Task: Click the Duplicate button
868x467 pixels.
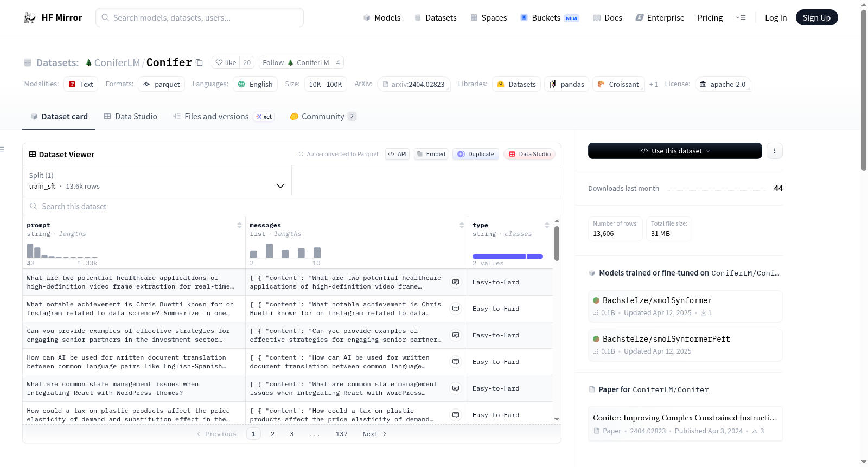Action: point(476,154)
